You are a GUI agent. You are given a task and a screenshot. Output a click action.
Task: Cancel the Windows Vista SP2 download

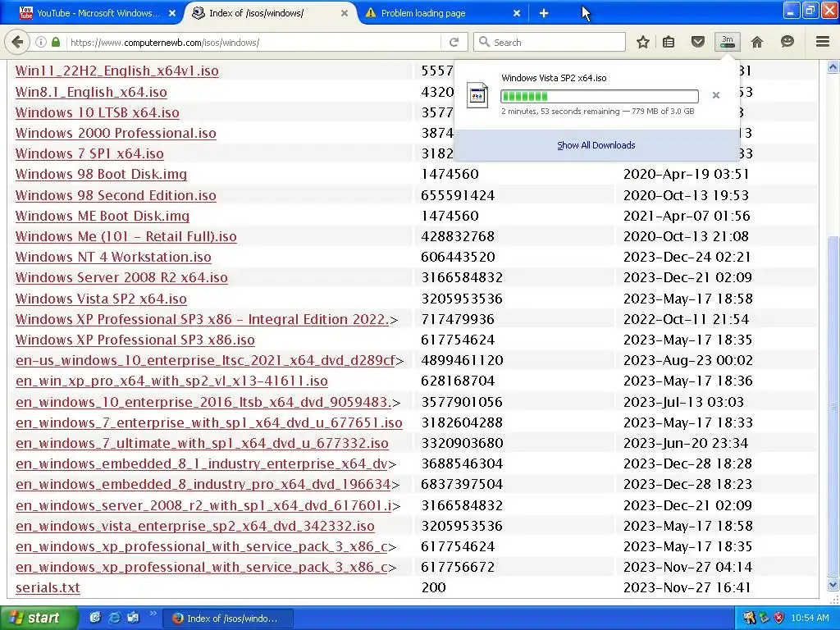pos(715,95)
